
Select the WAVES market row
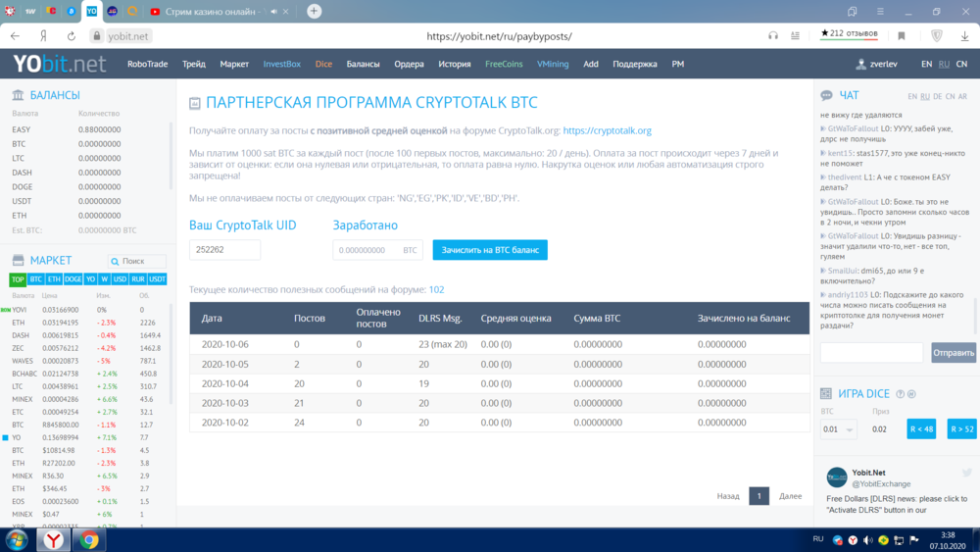pyautogui.click(x=84, y=361)
